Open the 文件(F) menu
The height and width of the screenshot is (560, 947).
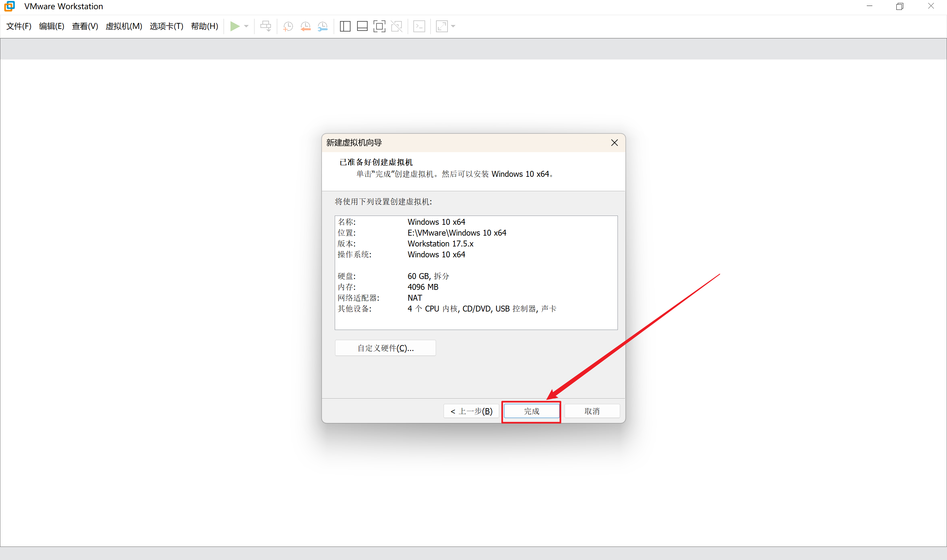[x=18, y=26]
